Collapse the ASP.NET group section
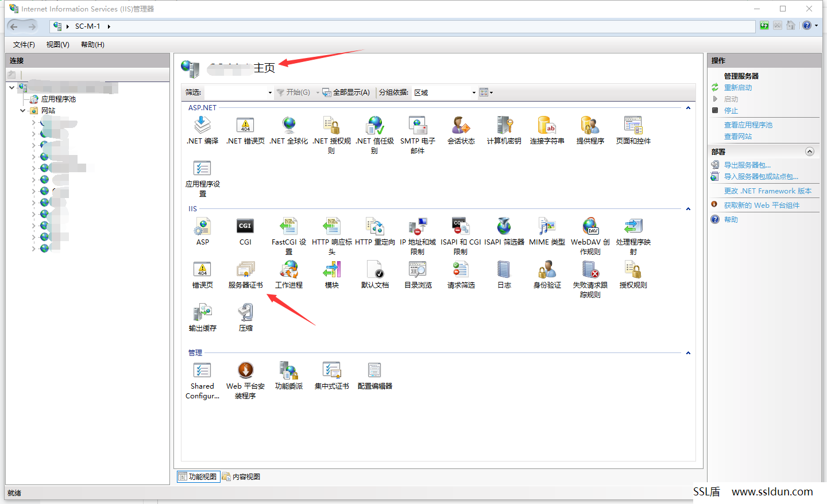The image size is (827, 504). 688,108
